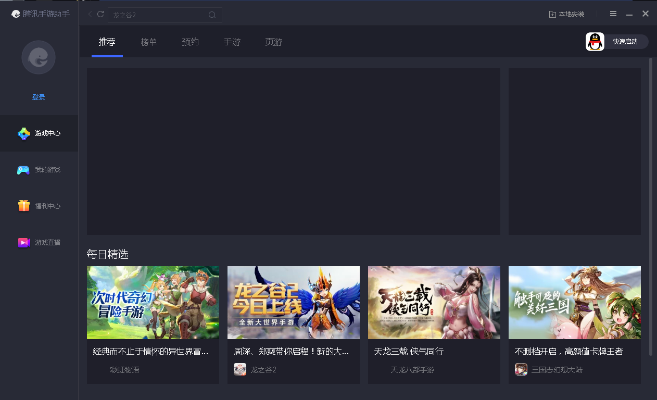Viewport: 657px width, 400px height.
Task: Click the caption 天龙三载 侠气同行 below the image
Action: coord(409,351)
